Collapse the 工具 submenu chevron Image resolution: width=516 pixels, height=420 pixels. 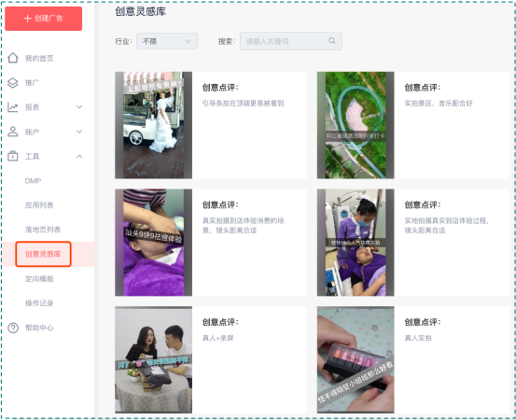[79, 157]
